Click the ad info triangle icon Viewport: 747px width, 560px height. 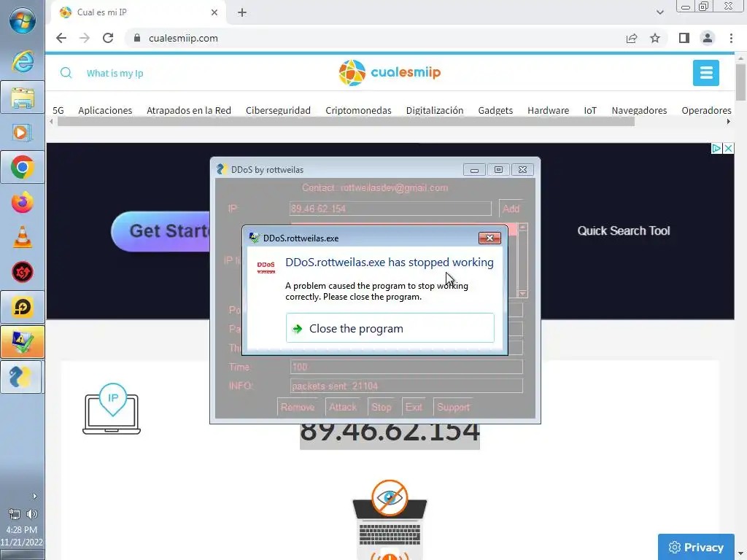pyautogui.click(x=716, y=149)
